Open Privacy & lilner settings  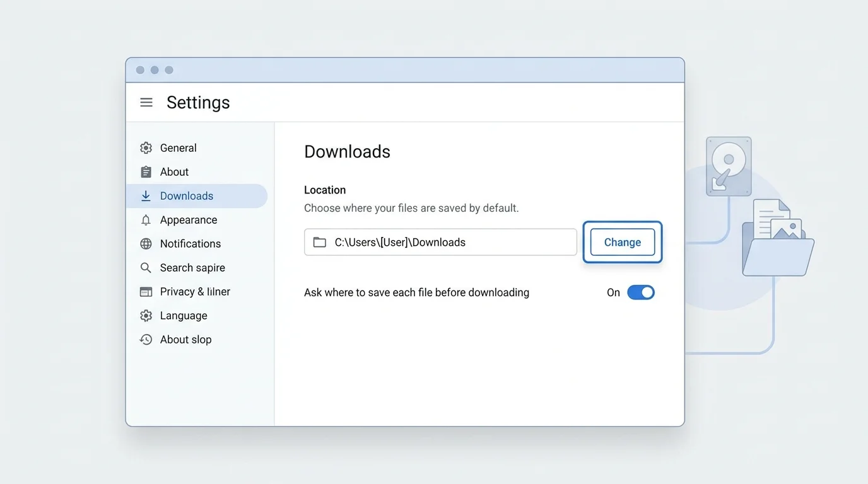coord(197,292)
